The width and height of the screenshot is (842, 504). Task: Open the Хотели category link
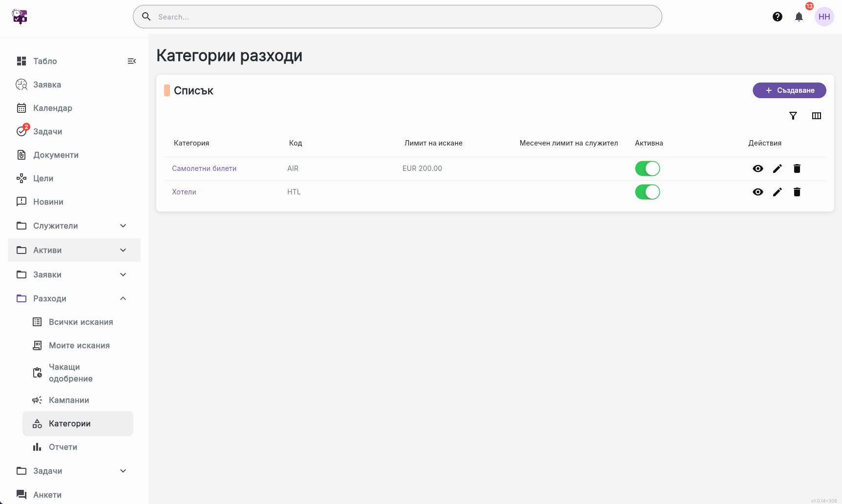tap(184, 192)
